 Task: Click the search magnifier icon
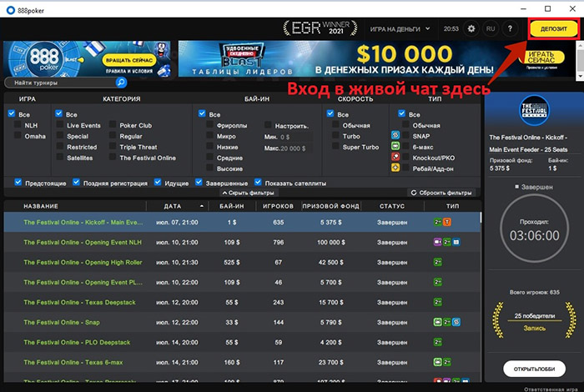(x=121, y=83)
